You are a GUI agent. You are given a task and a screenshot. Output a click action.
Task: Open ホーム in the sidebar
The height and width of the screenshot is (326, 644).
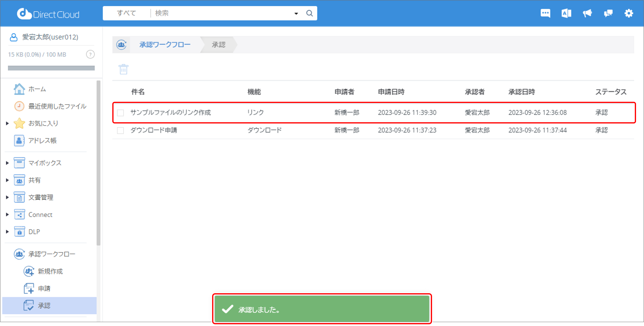pos(30,89)
